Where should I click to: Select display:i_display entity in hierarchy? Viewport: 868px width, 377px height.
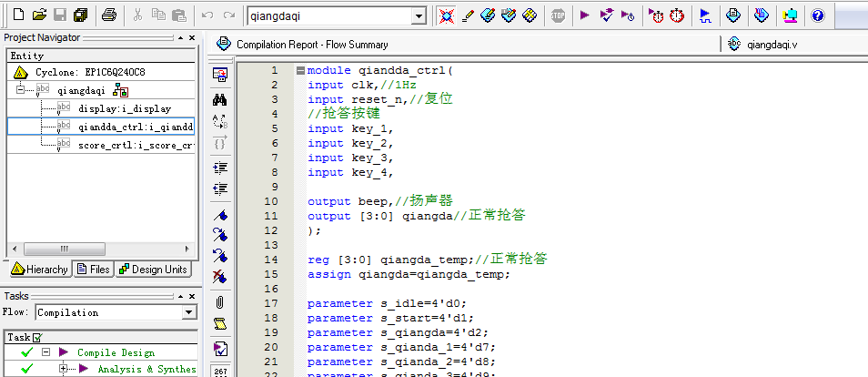point(124,108)
